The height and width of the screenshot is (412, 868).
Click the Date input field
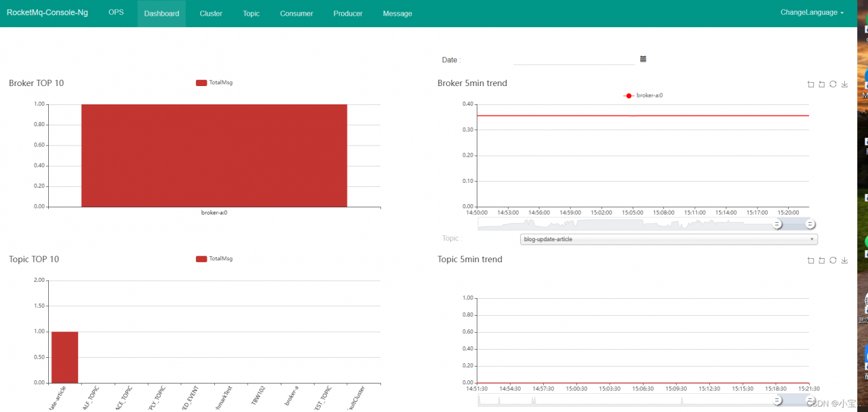pyautogui.click(x=574, y=59)
